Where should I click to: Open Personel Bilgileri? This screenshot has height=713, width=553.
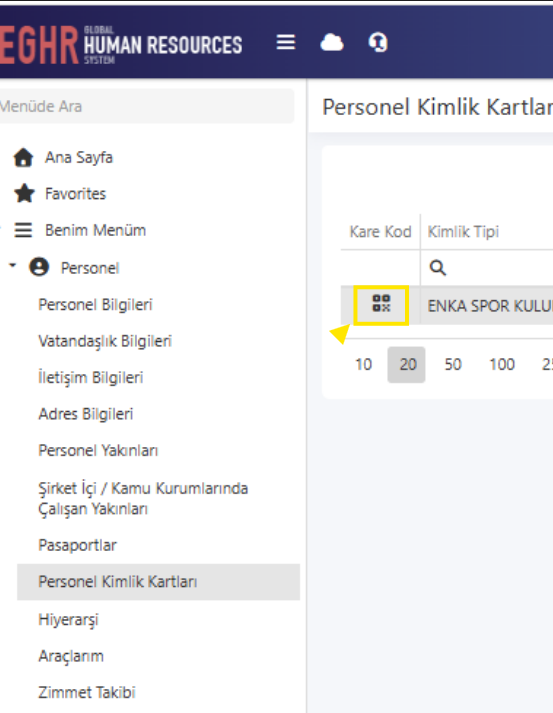pyautogui.click(x=95, y=304)
